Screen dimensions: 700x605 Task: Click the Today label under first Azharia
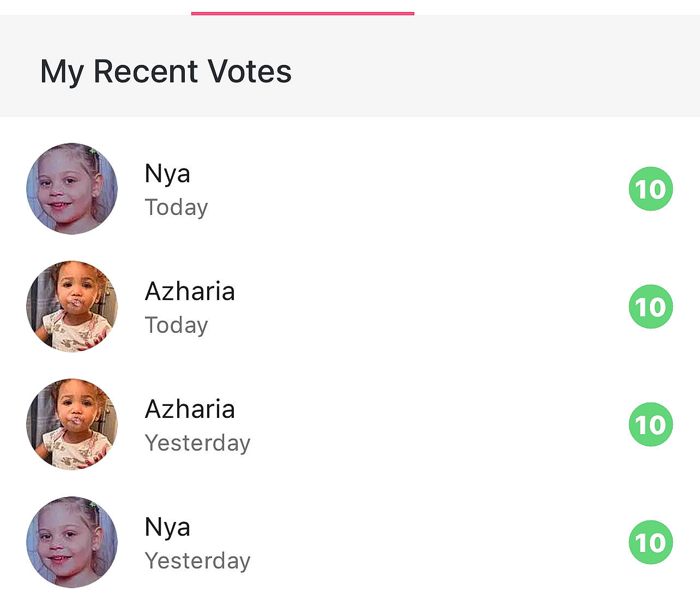pyautogui.click(x=176, y=325)
